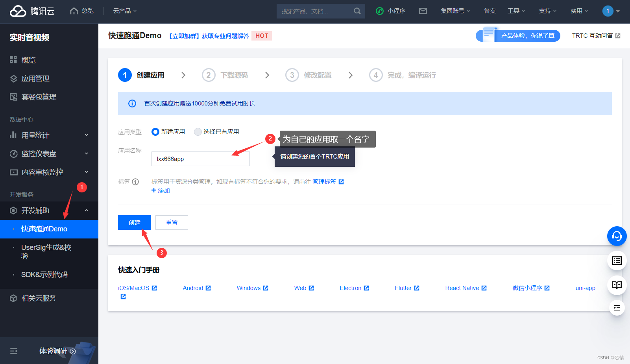
Task: Click the 应用管理 layers icon
Action: (x=13, y=78)
